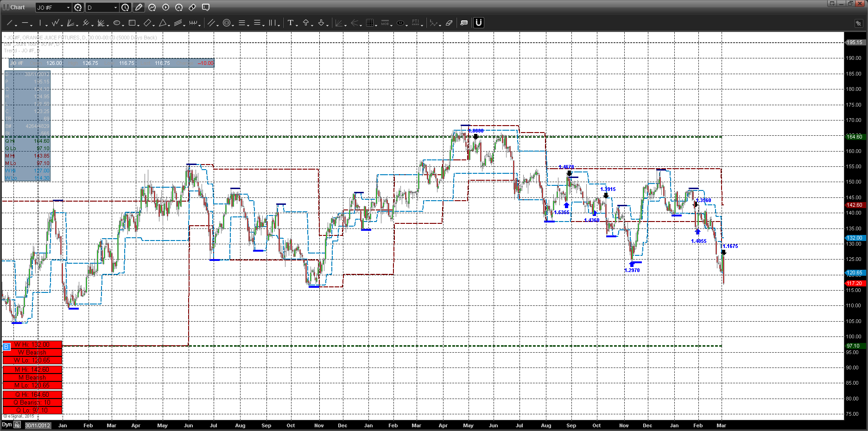Select the Fibonacci circles tool
Screen dimensions: 868x431
click(x=227, y=23)
